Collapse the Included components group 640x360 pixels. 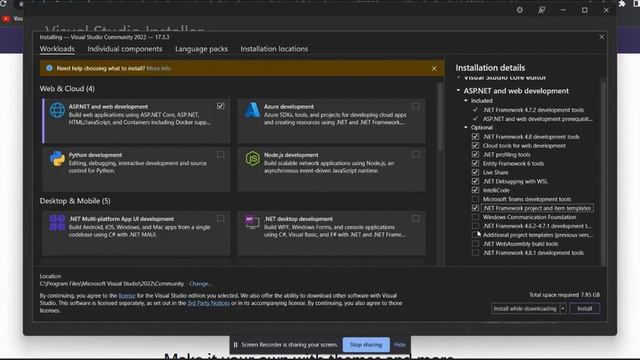[466, 100]
